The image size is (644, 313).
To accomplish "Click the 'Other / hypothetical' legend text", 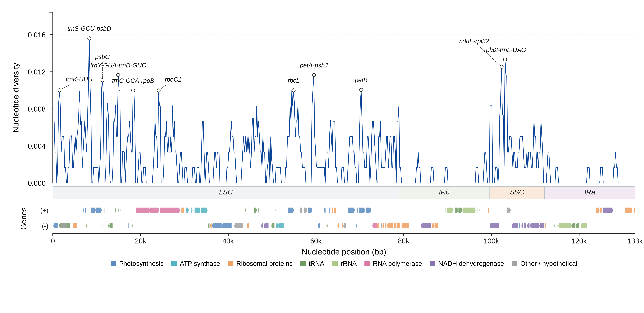I will [x=549, y=264].
